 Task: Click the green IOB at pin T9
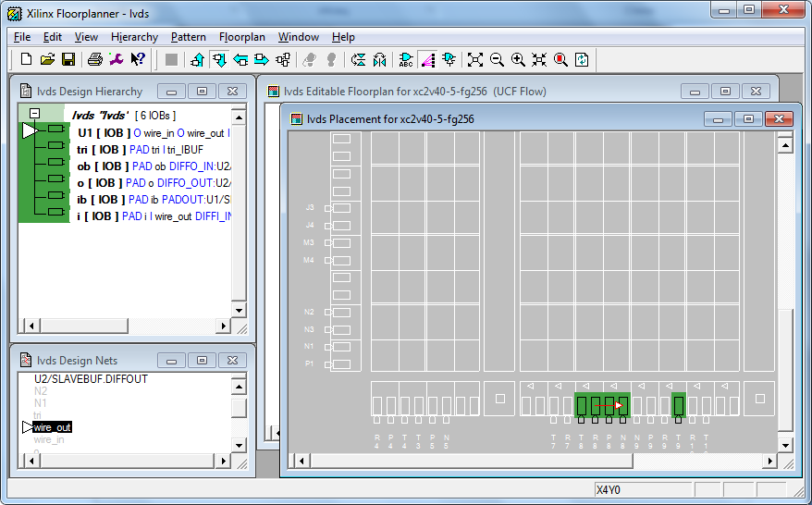(679, 405)
